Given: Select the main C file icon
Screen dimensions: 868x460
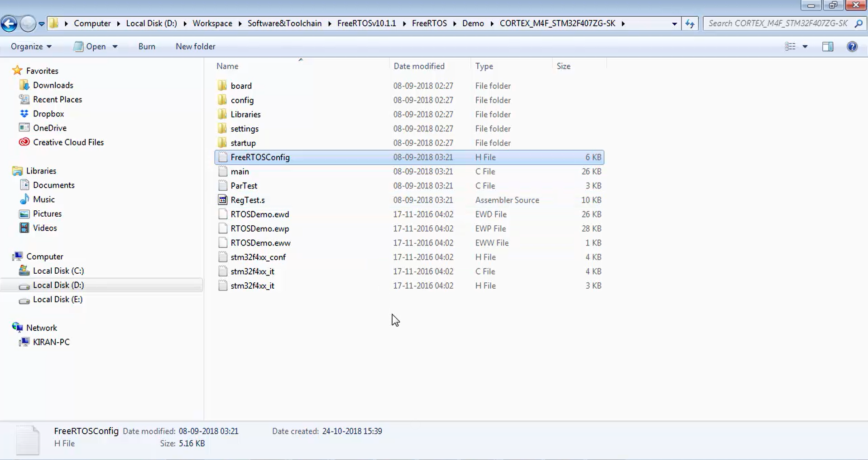Looking at the screenshot, I should click(222, 171).
